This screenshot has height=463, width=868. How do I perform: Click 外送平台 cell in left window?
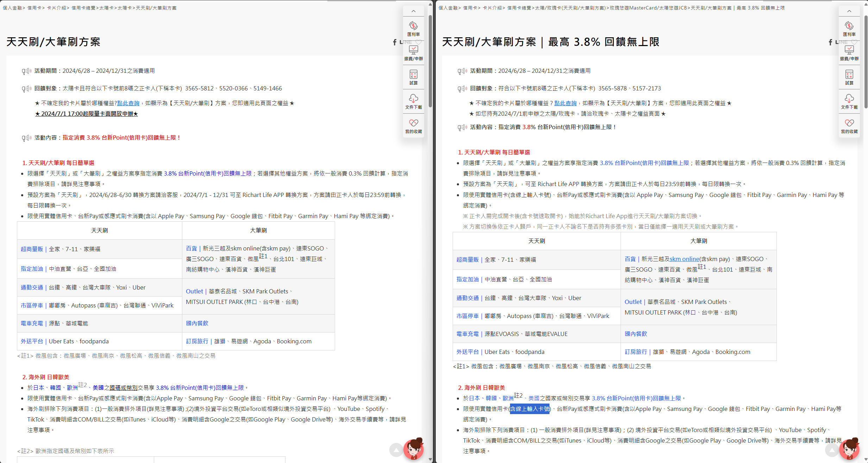point(100,341)
